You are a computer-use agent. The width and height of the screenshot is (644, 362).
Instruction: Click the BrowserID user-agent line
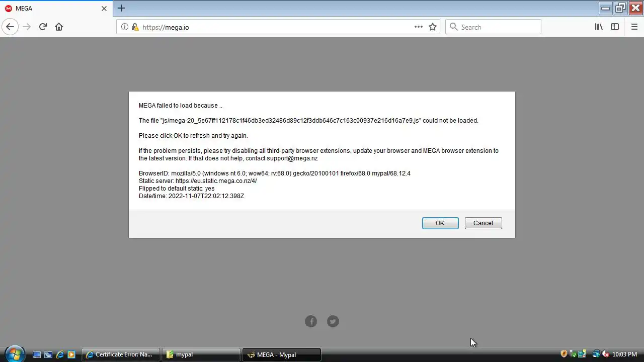click(275, 173)
